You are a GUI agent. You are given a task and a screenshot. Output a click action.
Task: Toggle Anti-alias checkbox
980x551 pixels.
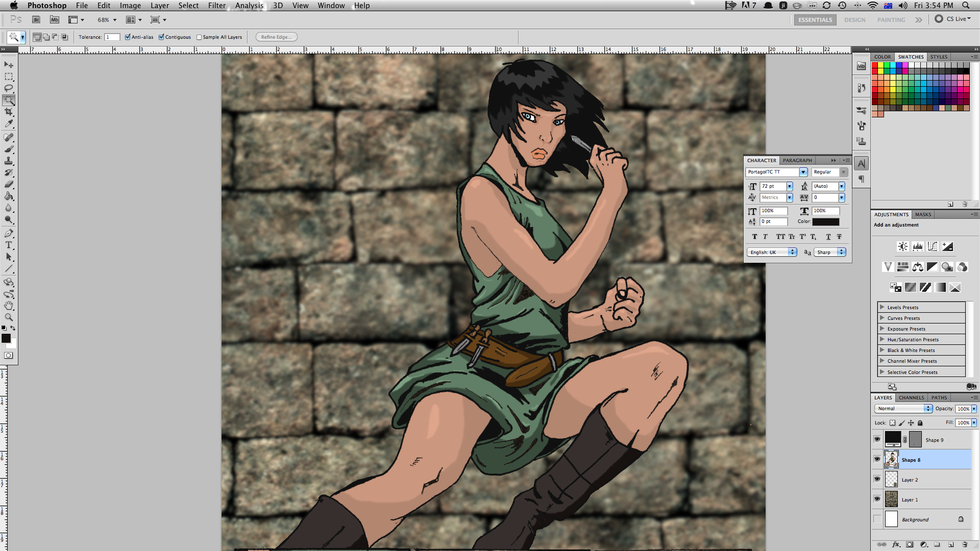coord(128,37)
